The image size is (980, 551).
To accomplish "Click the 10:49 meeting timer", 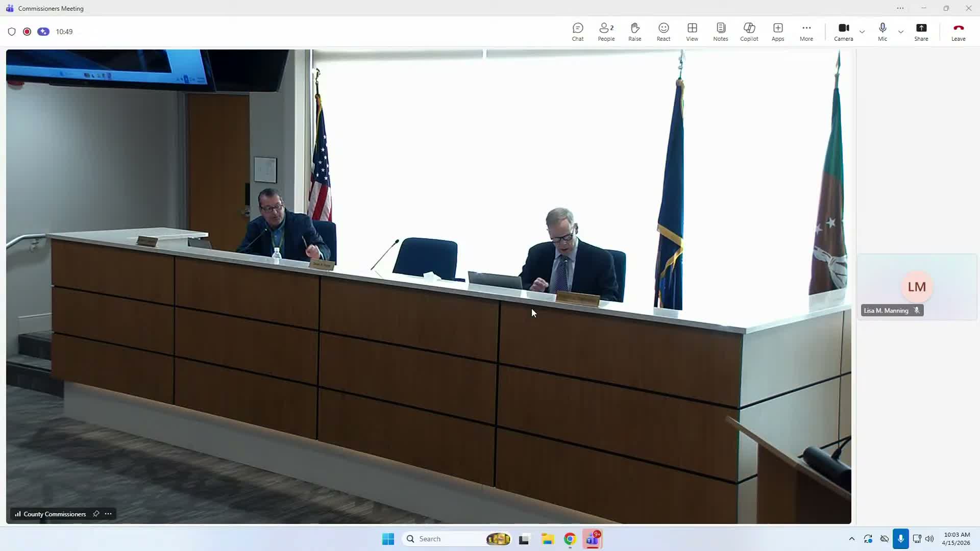I will click(x=64, y=32).
